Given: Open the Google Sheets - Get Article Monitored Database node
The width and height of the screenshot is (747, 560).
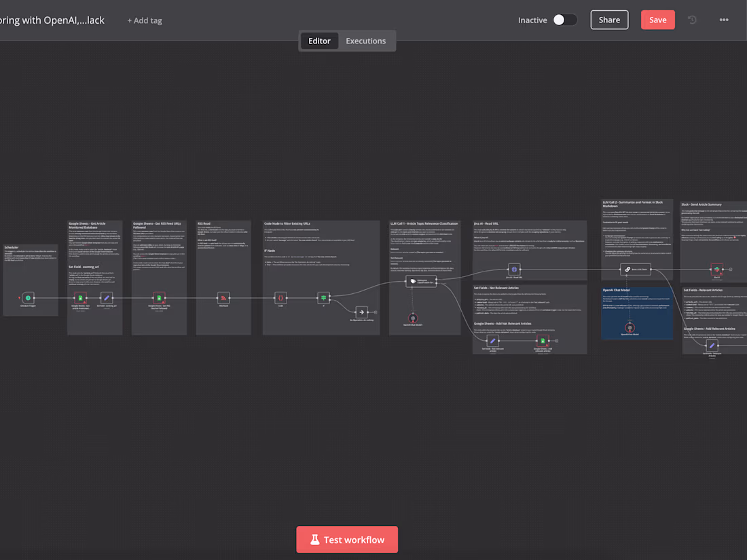Looking at the screenshot, I should pos(80,298).
